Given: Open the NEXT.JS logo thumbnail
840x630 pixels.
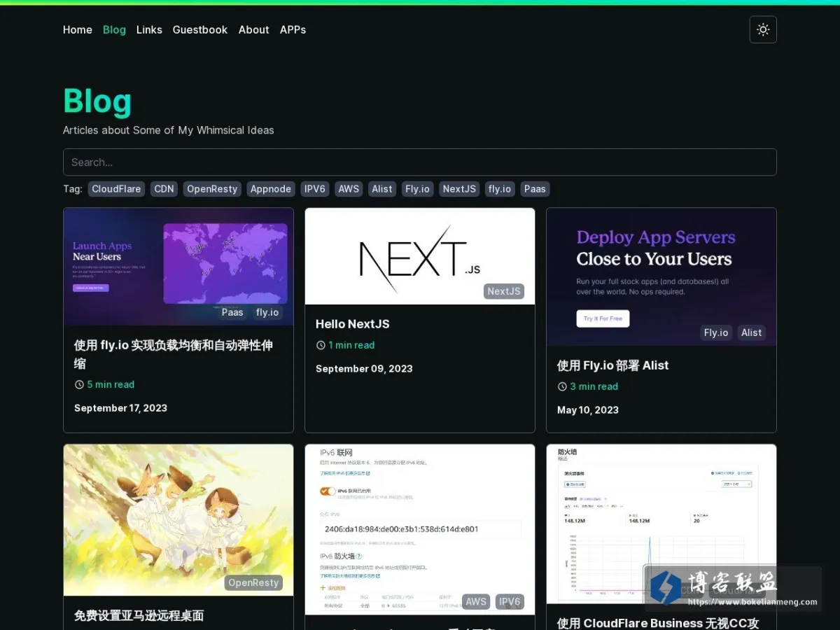Looking at the screenshot, I should [x=420, y=256].
